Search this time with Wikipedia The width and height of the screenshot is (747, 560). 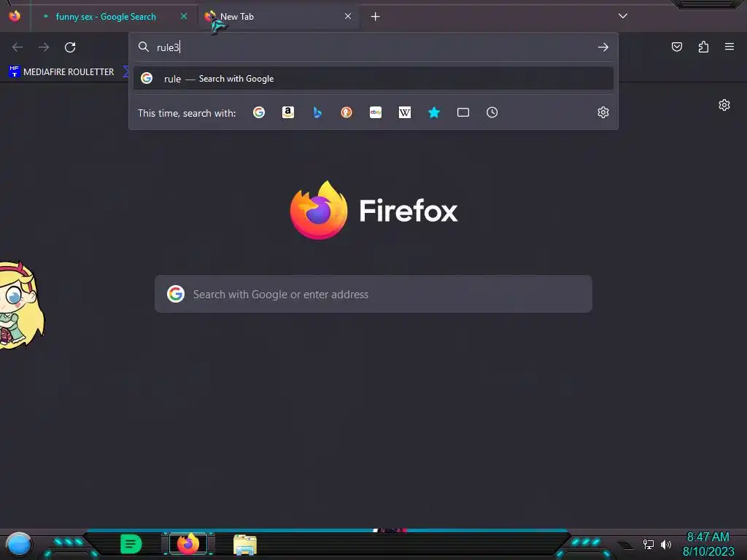point(404,112)
